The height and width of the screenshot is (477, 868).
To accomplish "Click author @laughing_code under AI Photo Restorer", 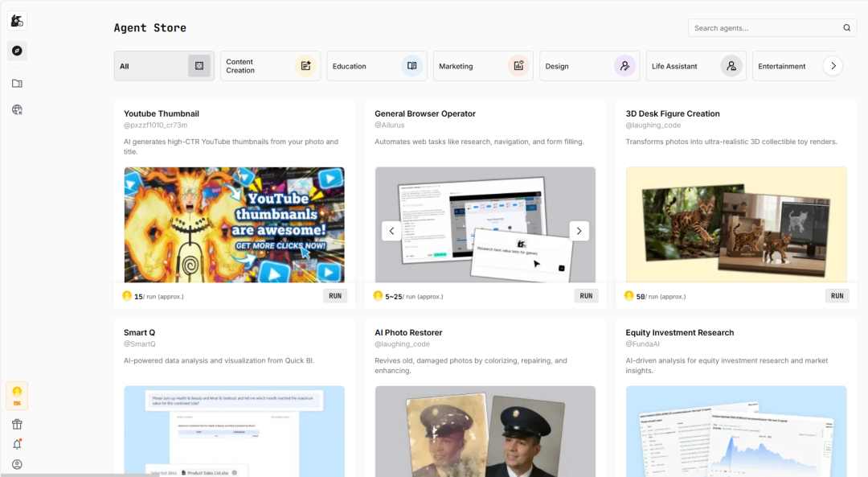I will coord(403,344).
